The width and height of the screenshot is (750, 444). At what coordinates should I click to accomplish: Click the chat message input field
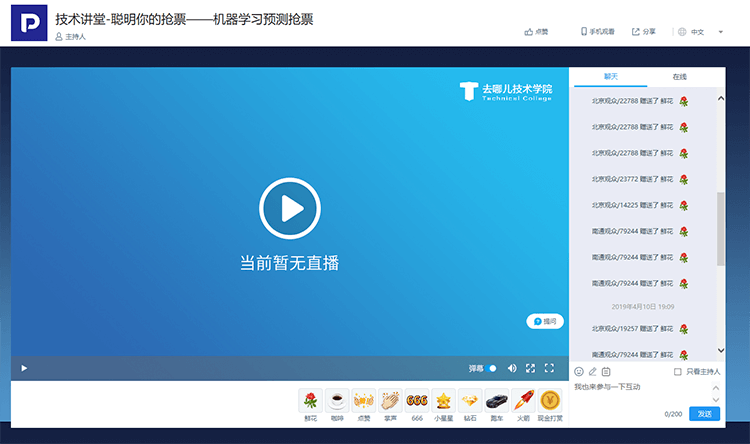tap(640, 392)
